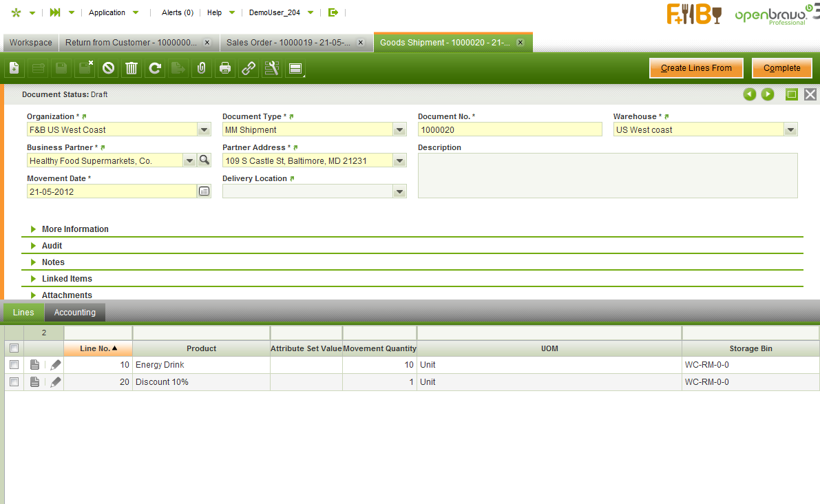Click the chain link icon in the toolbar

pyautogui.click(x=248, y=68)
